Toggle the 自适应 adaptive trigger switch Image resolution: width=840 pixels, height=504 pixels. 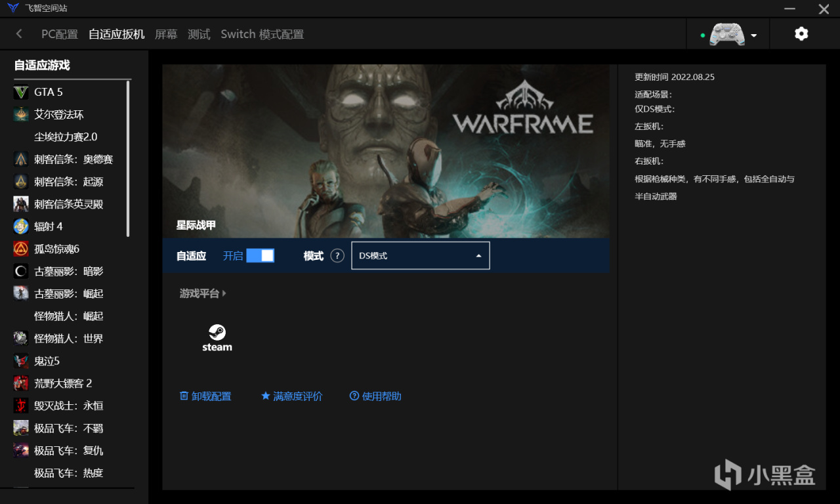click(260, 256)
